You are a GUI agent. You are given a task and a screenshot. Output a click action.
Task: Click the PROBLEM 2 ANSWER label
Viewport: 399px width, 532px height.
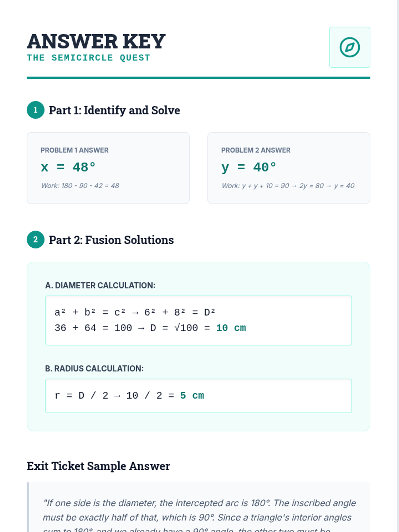256,150
